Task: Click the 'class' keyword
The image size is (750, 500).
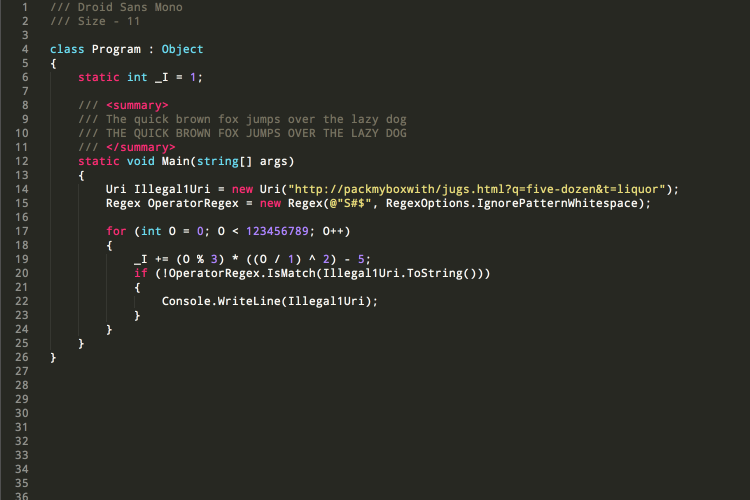Action: click(x=67, y=49)
